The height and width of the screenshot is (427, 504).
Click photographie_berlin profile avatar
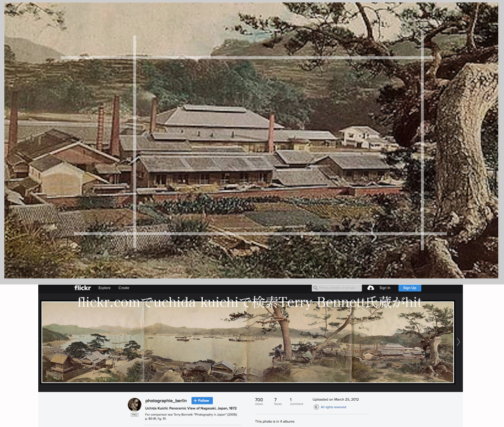tap(134, 404)
